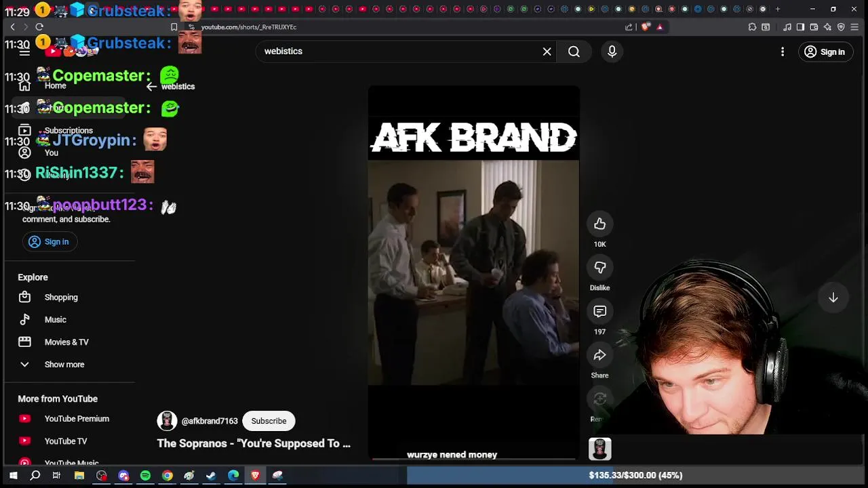The height and width of the screenshot is (488, 868).
Task: Sign in from the sidebar button
Action: point(49,241)
